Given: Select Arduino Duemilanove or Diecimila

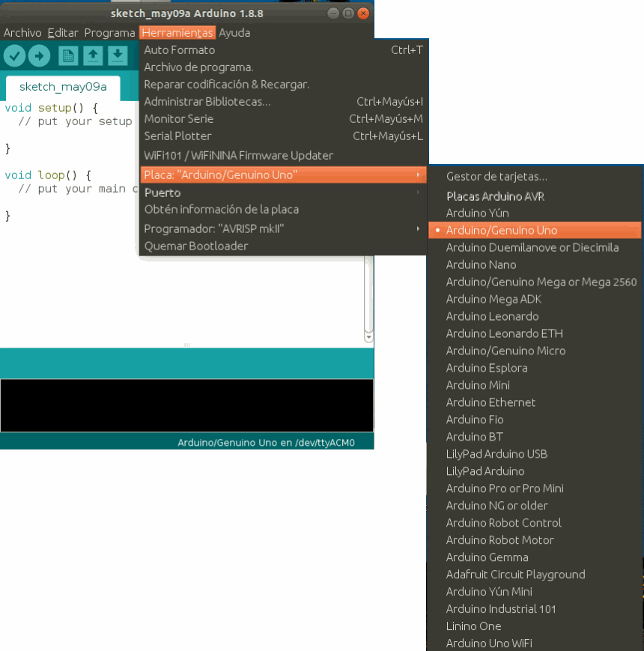Looking at the screenshot, I should (x=535, y=247).
